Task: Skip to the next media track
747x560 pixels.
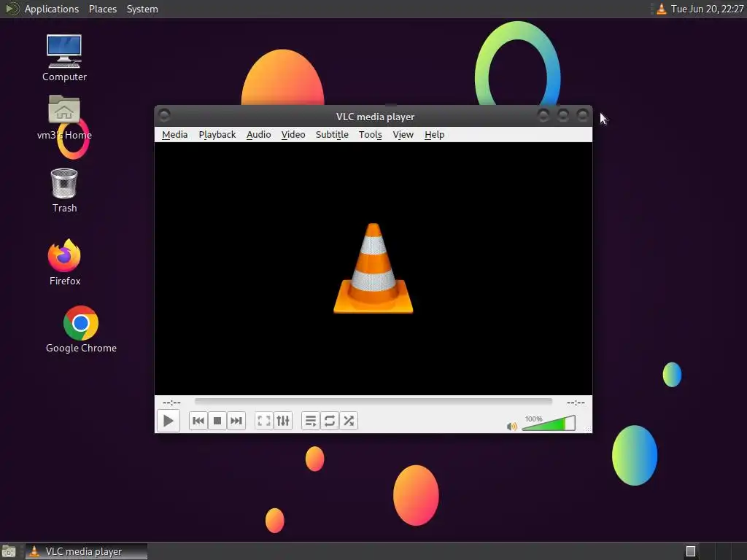Action: 236,421
